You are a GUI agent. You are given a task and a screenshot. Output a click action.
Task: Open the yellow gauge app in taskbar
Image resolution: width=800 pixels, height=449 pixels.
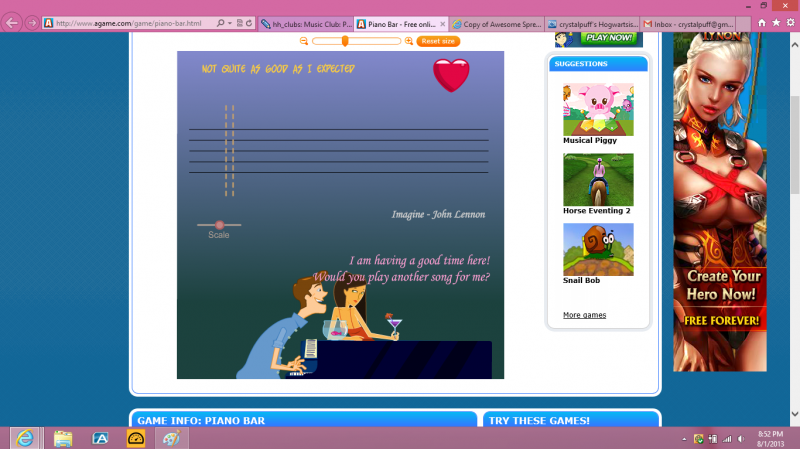136,438
